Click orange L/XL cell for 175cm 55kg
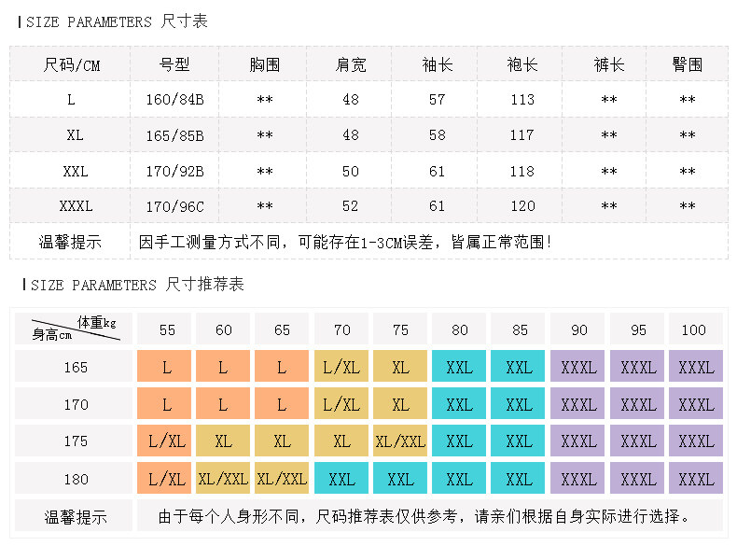The image size is (737, 560). (164, 441)
